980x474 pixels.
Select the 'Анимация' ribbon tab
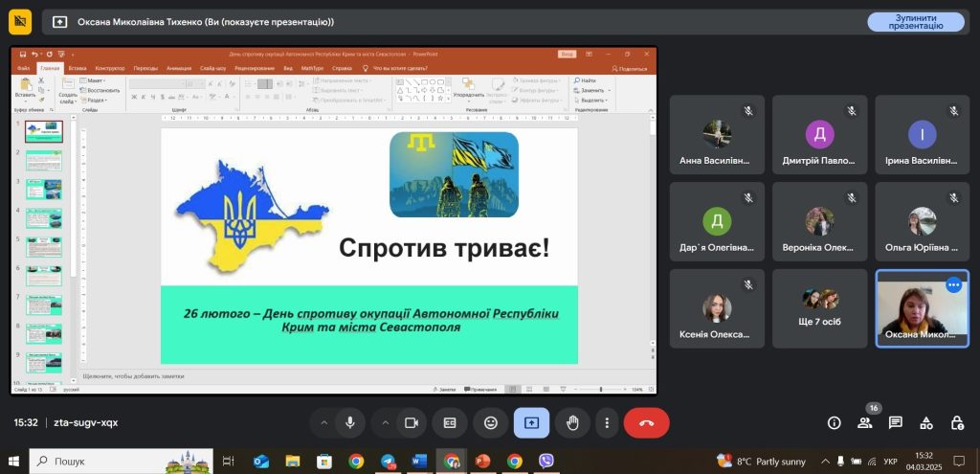coord(179,69)
